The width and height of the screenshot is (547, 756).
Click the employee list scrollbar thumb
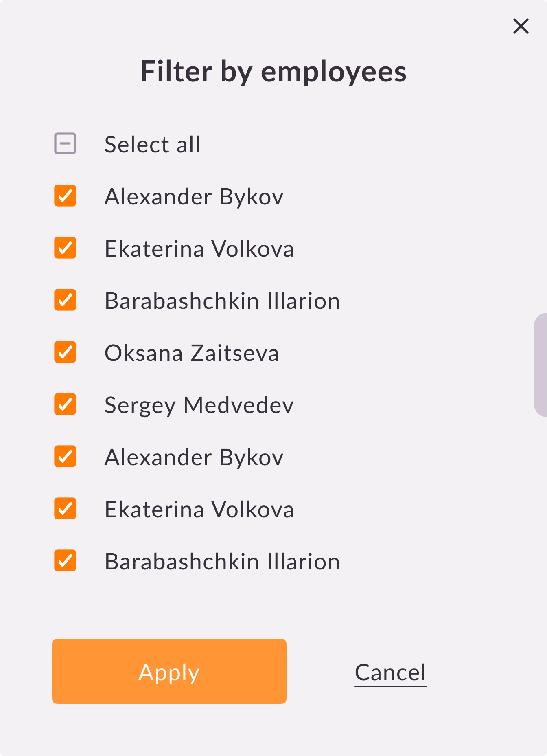coord(540,365)
